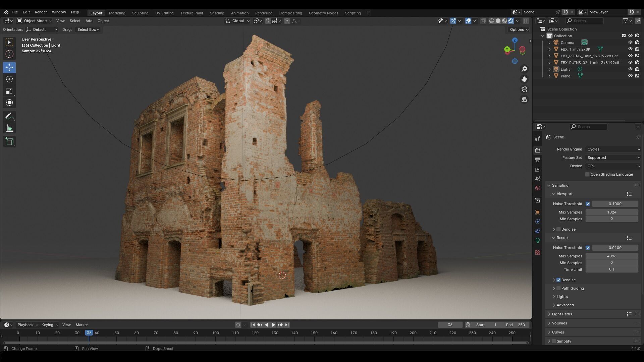Toggle camera view icon
This screenshot has height=362, width=644.
click(x=524, y=89)
